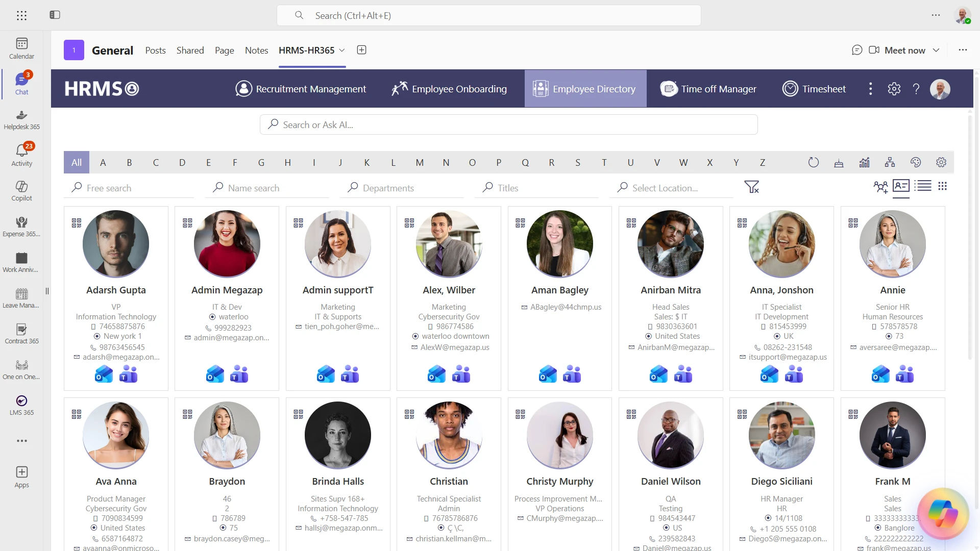Open the Leave Management app
Image resolution: width=980 pixels, height=551 pixels.
[21, 297]
